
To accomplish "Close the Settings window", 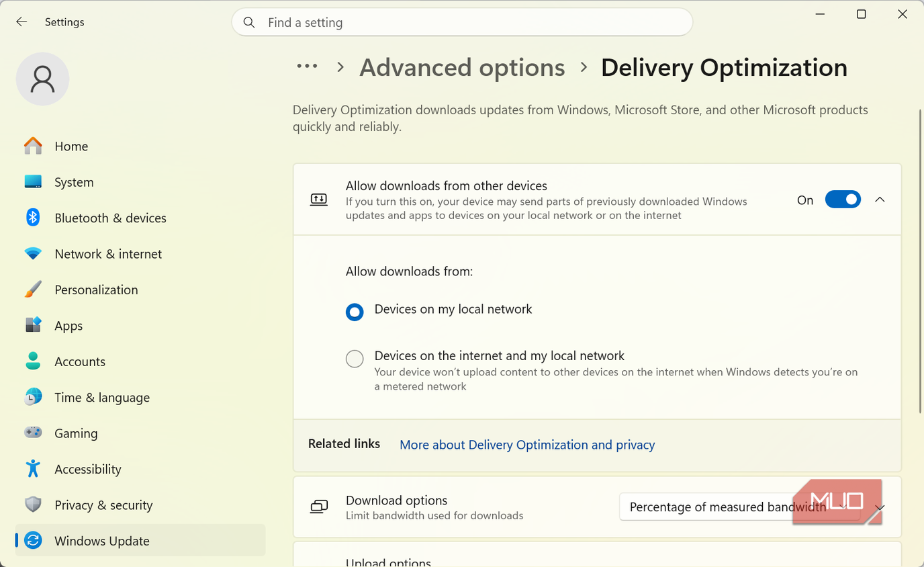I will coord(903,14).
